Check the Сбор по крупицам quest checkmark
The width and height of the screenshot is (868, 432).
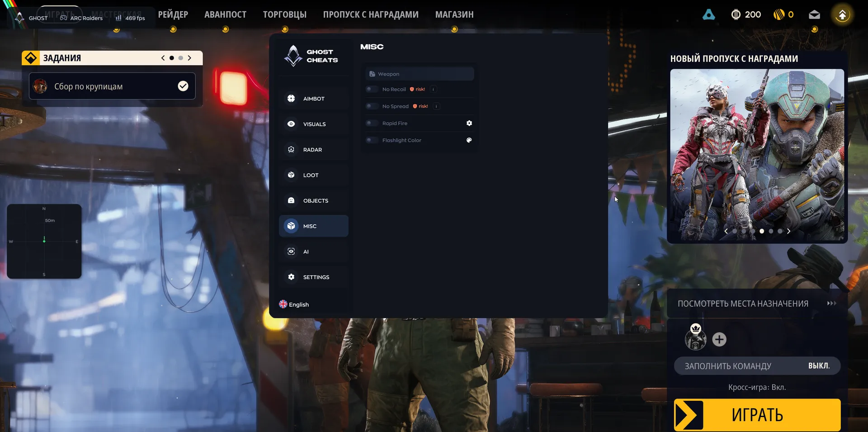pos(183,86)
